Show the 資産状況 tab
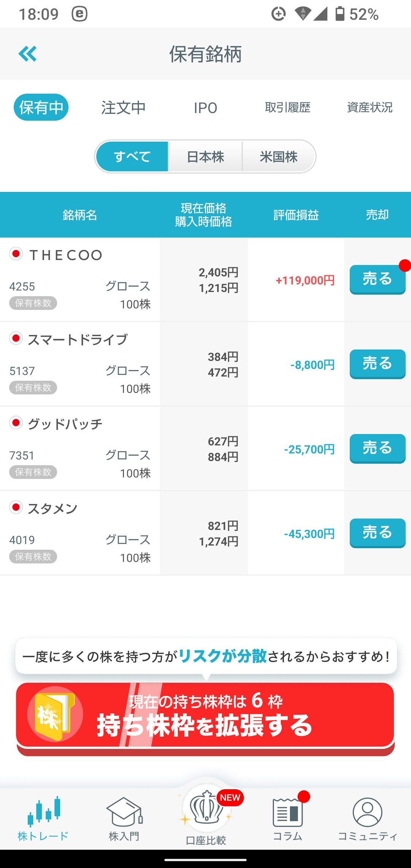The image size is (411, 868). [x=370, y=108]
